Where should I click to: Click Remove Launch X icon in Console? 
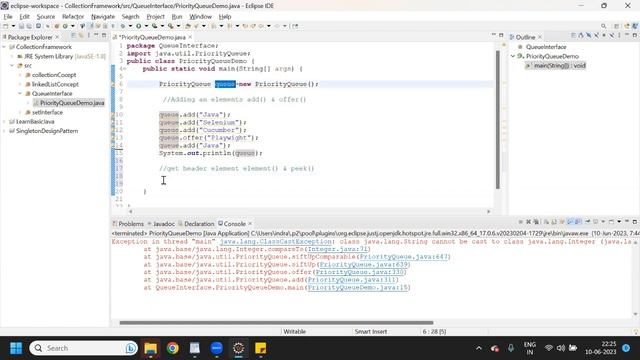coord(529,222)
